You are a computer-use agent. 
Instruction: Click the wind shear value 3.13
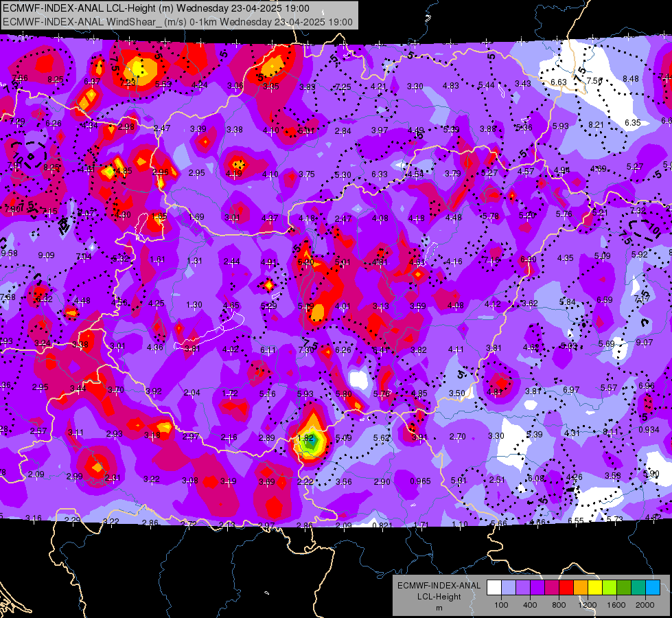[x=380, y=306]
